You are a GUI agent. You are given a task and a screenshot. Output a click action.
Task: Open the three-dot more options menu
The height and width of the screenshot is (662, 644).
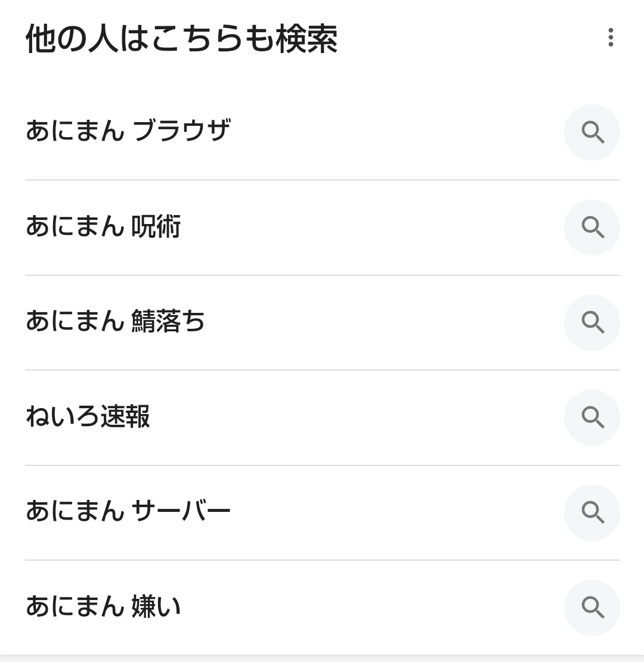tap(610, 38)
